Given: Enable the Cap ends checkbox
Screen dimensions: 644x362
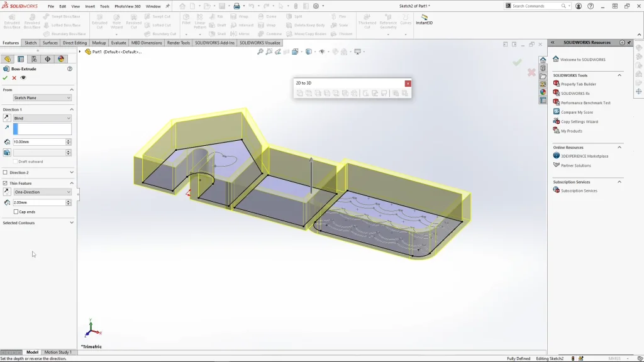Looking at the screenshot, I should click(x=16, y=212).
